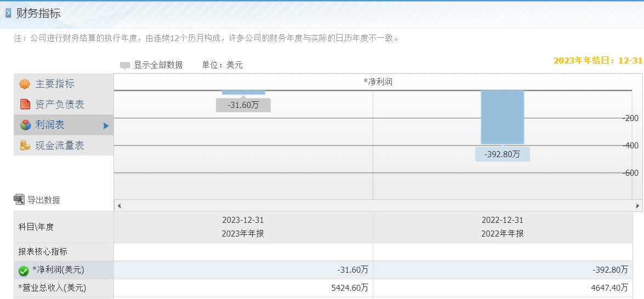Click the 主要指标 orange flower icon
644x299 pixels.
click(25, 84)
